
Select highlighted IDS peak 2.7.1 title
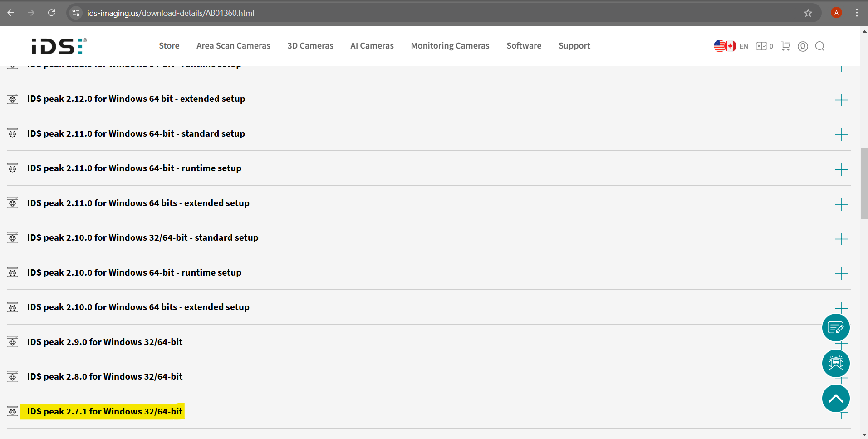105,411
